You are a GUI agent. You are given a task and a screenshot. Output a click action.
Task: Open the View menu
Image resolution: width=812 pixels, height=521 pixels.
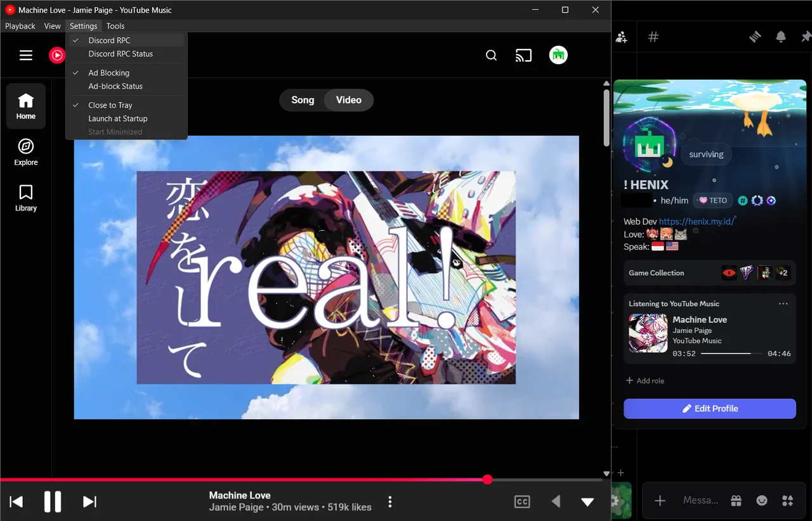pyautogui.click(x=53, y=26)
